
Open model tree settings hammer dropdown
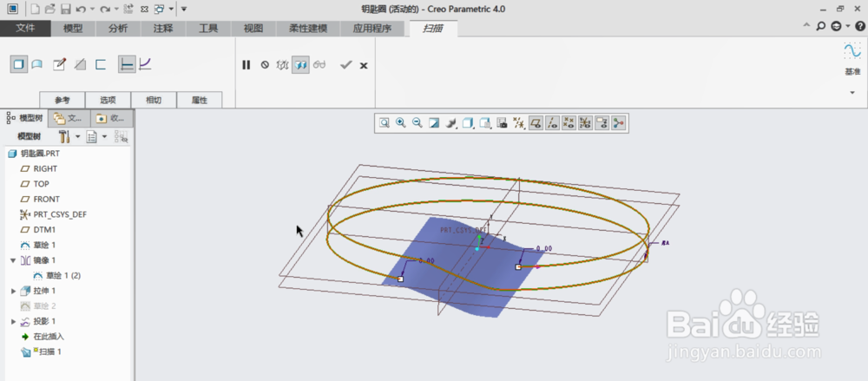(69, 136)
